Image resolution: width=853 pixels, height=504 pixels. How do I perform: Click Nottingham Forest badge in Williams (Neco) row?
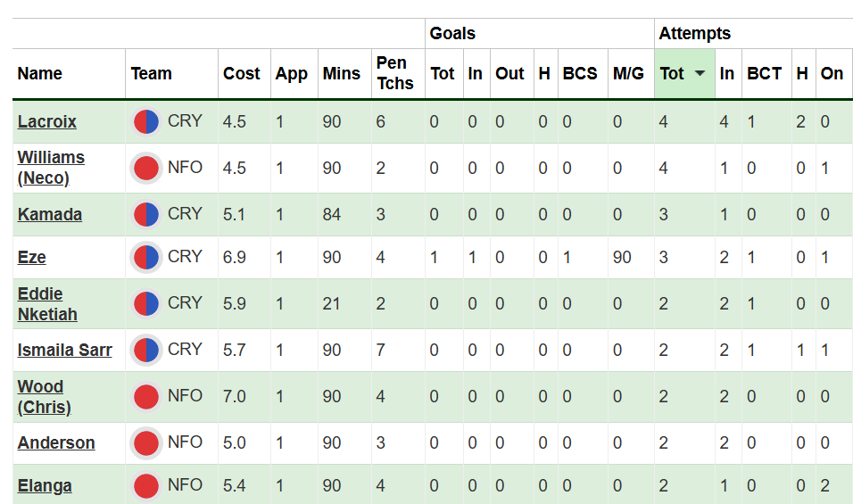click(x=145, y=169)
